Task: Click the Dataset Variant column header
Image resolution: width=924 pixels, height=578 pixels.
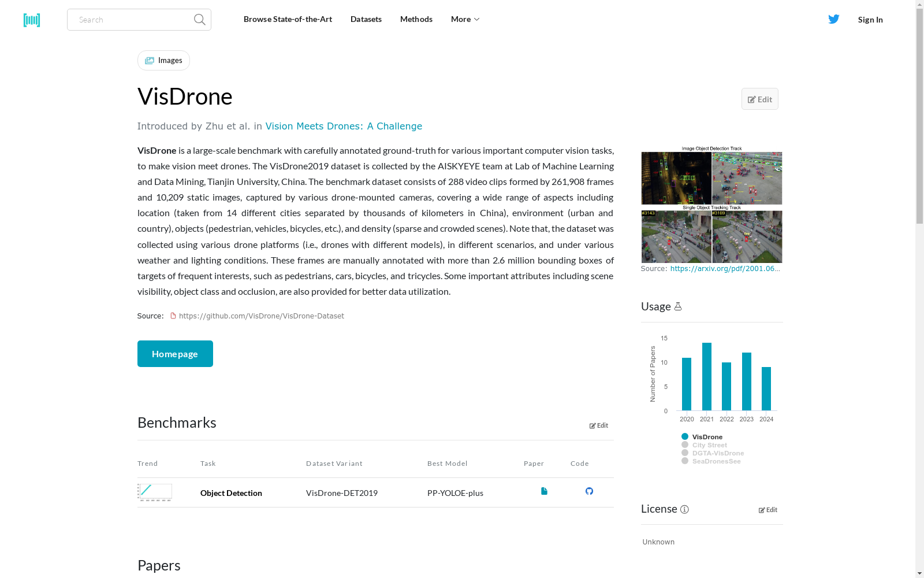Action: click(x=334, y=464)
